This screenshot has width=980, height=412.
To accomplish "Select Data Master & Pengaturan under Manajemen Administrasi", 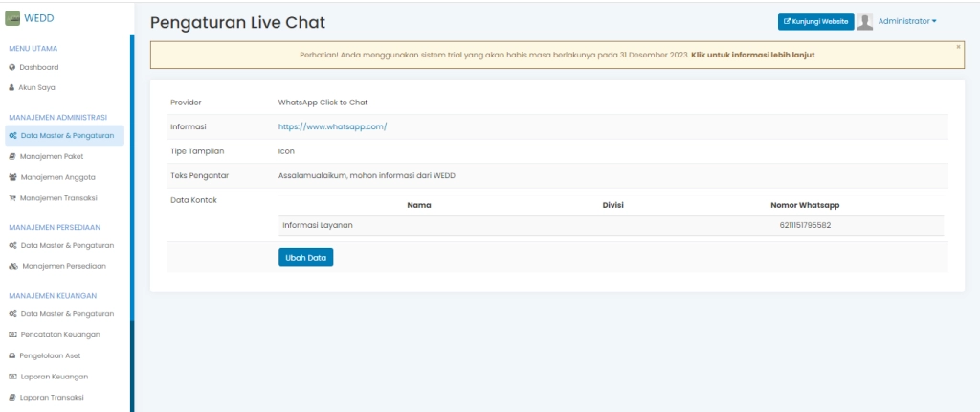I will pyautogui.click(x=67, y=135).
